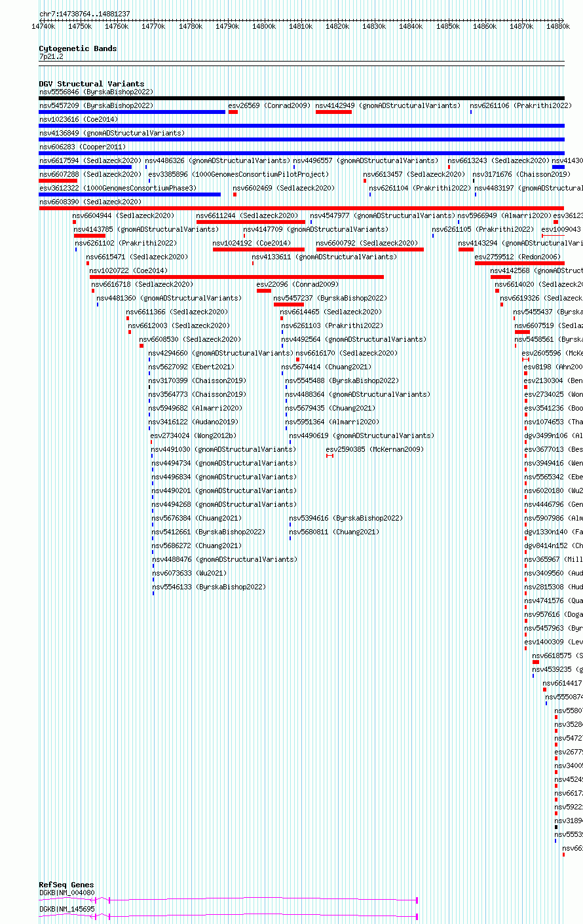Click nsv6615471 (Sedlazeck2020) label

tap(138, 257)
